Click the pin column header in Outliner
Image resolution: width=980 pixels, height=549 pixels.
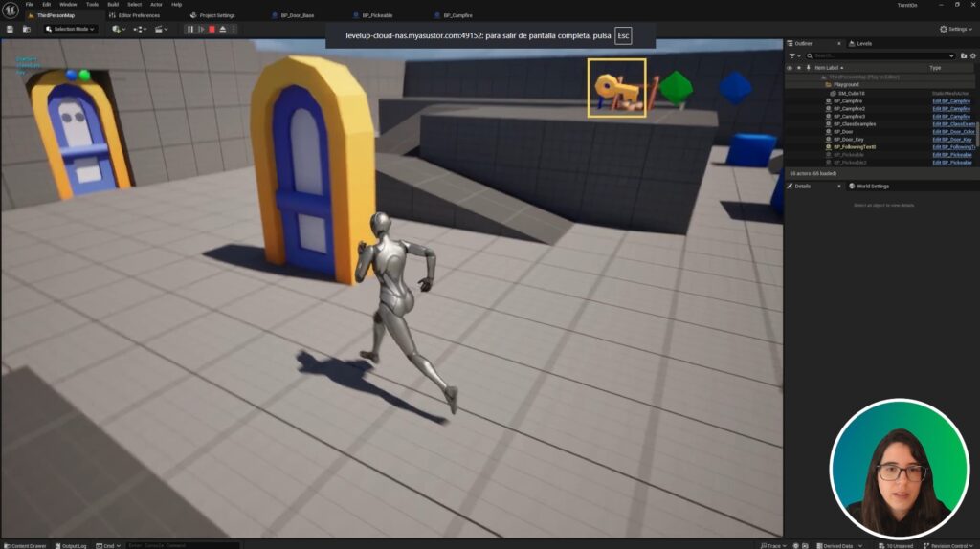808,68
